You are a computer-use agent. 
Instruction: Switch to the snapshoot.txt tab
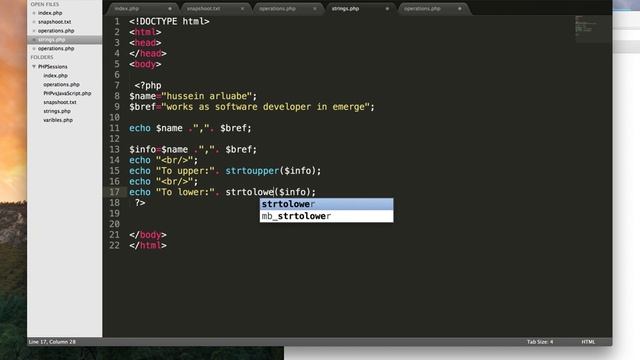(x=203, y=9)
